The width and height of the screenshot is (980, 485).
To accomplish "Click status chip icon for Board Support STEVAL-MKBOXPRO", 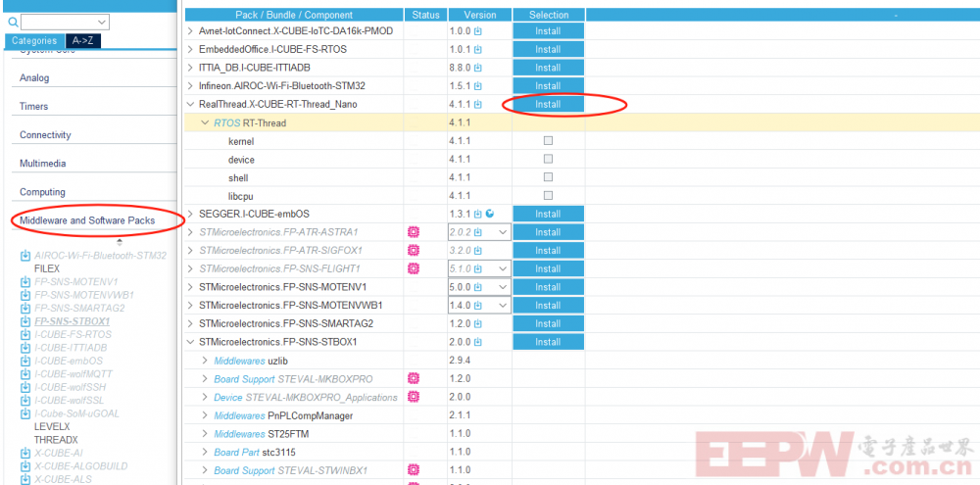I will tap(414, 379).
